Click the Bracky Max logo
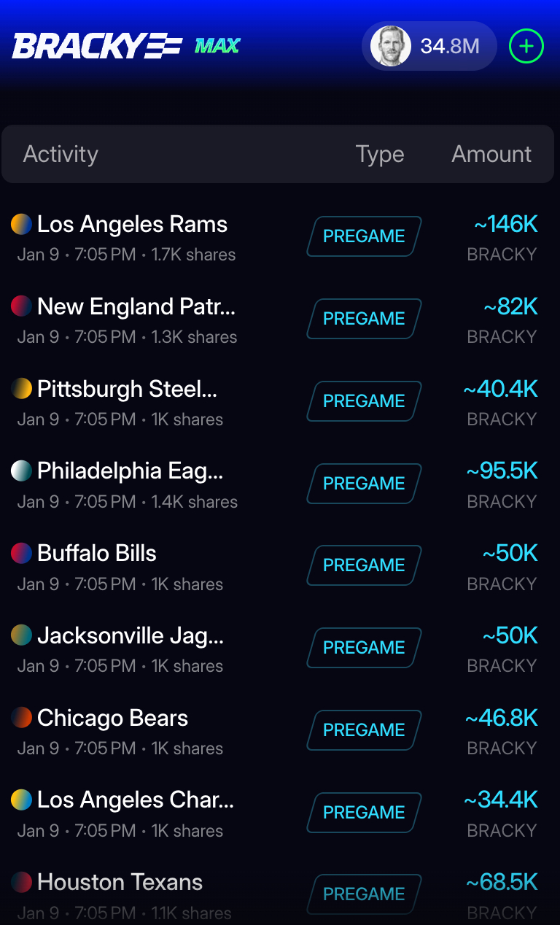Image resolution: width=560 pixels, height=925 pixels. click(126, 47)
